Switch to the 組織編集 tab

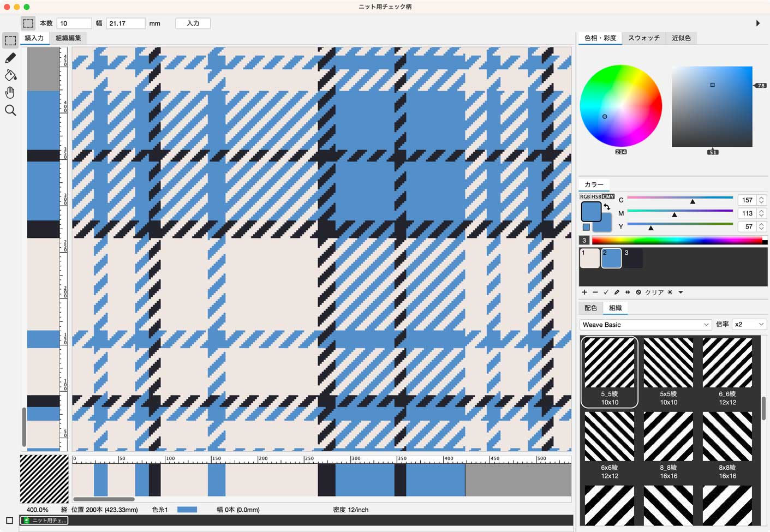point(68,38)
